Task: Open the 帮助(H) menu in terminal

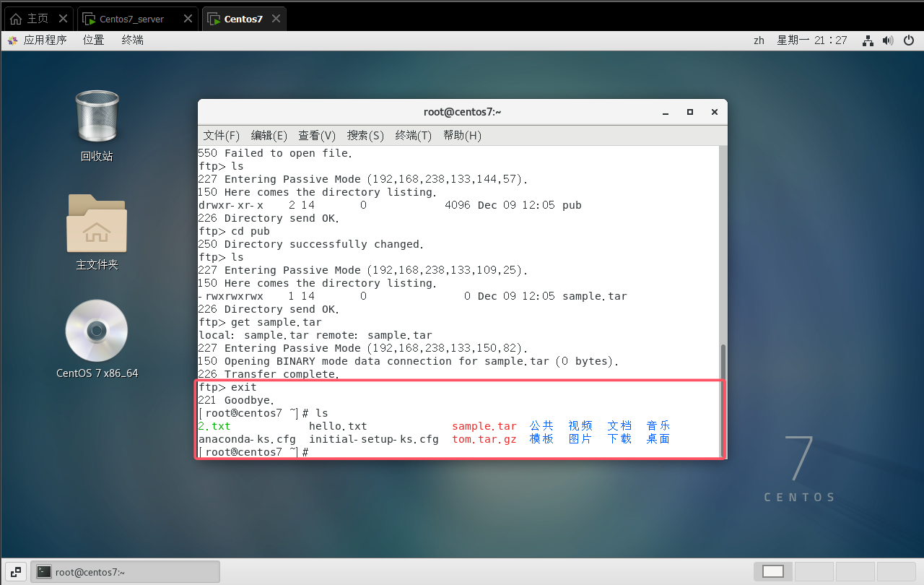Action: click(462, 135)
